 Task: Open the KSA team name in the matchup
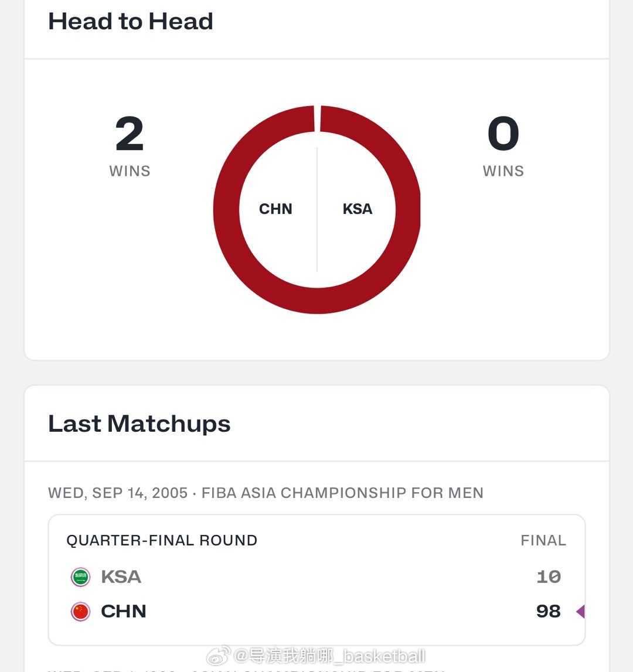tap(121, 577)
